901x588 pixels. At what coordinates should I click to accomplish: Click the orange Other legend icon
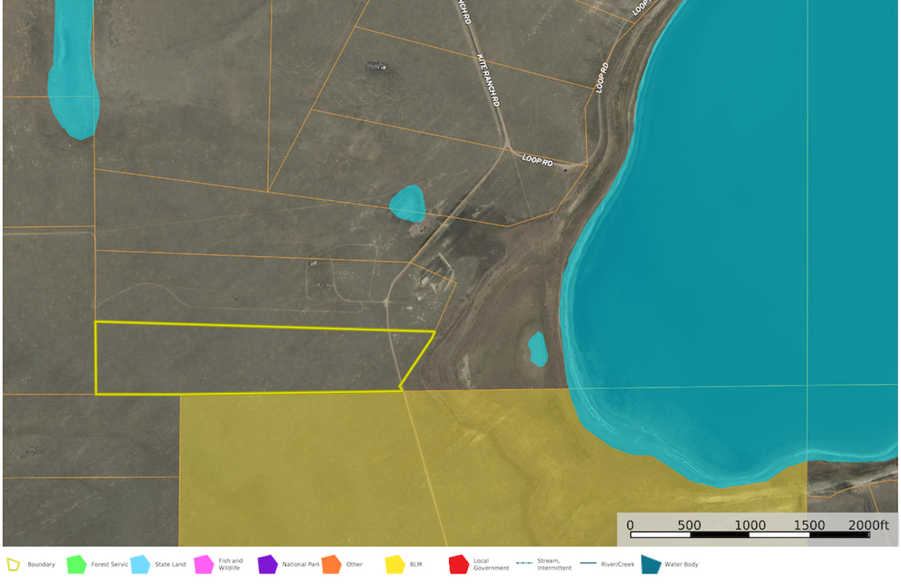tap(331, 564)
